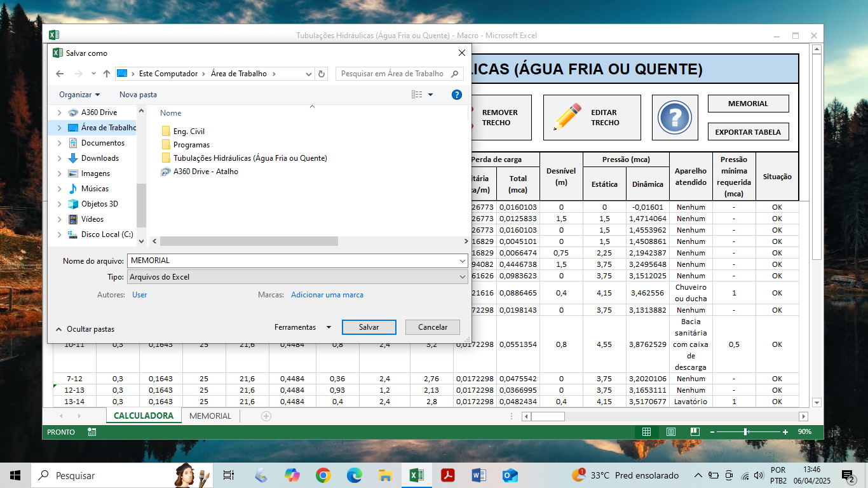
Task: Click the Refresh icon in address bar
Action: [x=322, y=74]
